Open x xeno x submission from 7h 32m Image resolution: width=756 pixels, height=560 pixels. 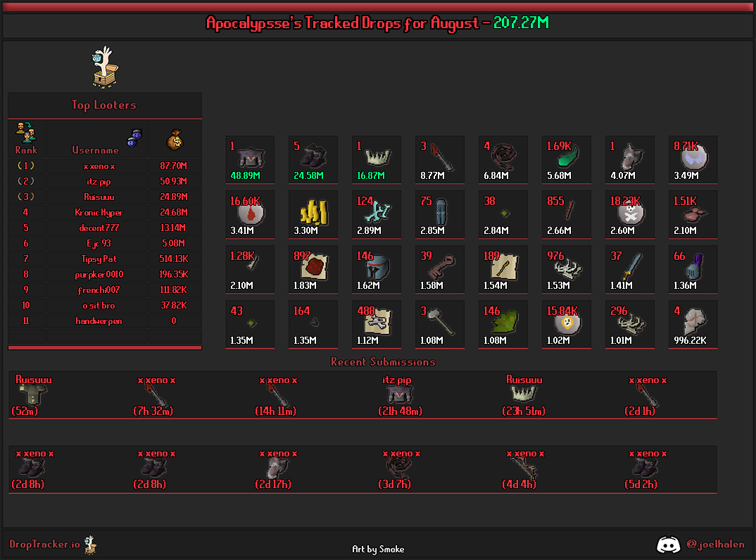156,395
